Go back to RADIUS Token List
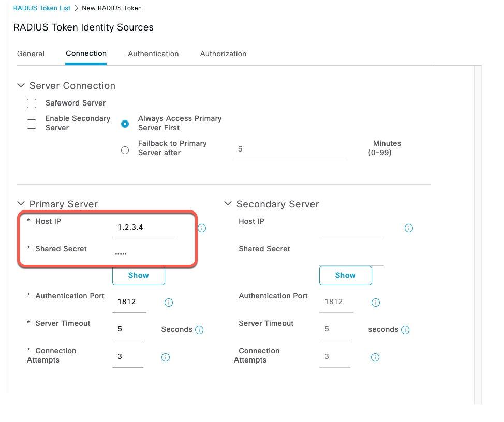504x422 pixels. point(42,8)
